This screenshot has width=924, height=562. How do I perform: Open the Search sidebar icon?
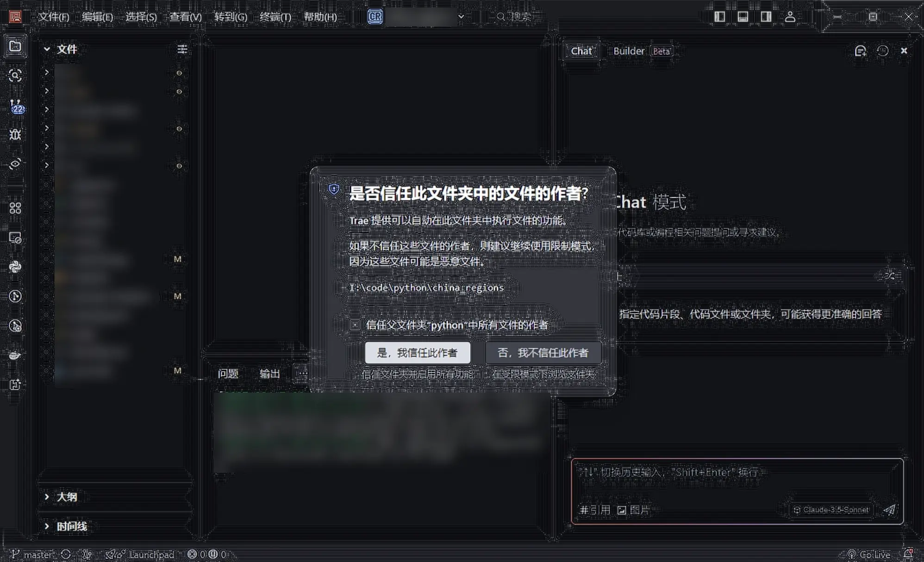coord(15,75)
